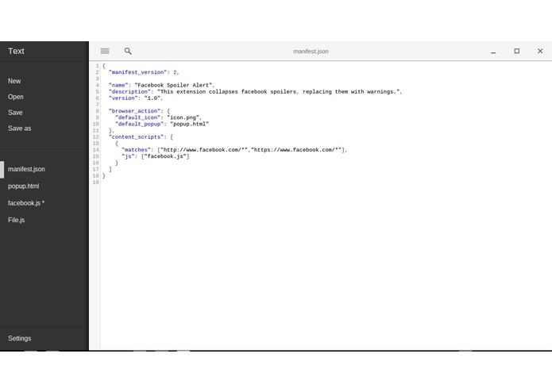The height and width of the screenshot is (392, 552).
Task: Click line number 1 in gutter
Action: tap(98, 66)
